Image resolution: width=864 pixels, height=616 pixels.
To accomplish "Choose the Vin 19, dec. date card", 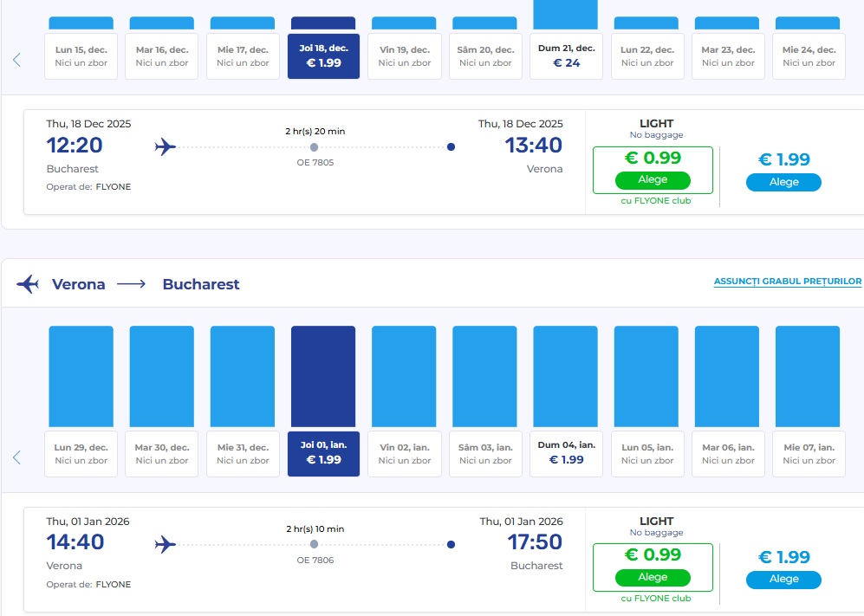I will 404,56.
